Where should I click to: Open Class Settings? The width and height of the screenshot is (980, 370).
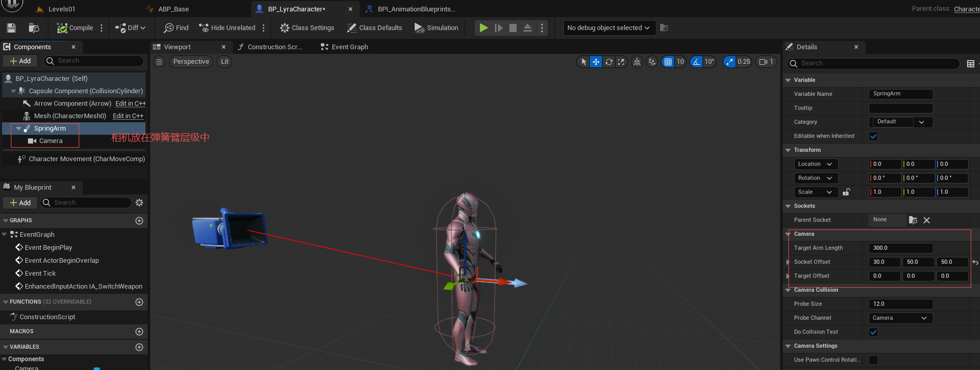coord(307,28)
